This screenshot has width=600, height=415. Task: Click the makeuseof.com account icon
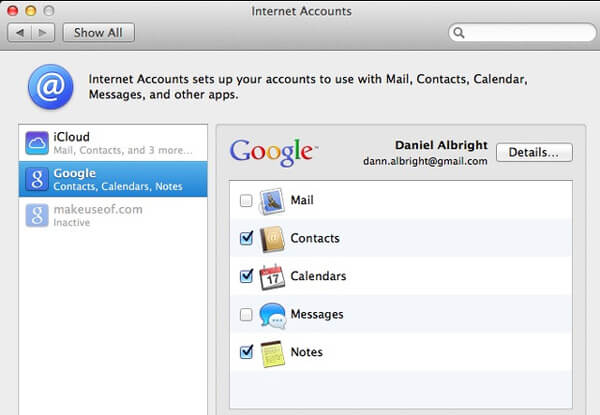coord(37,215)
